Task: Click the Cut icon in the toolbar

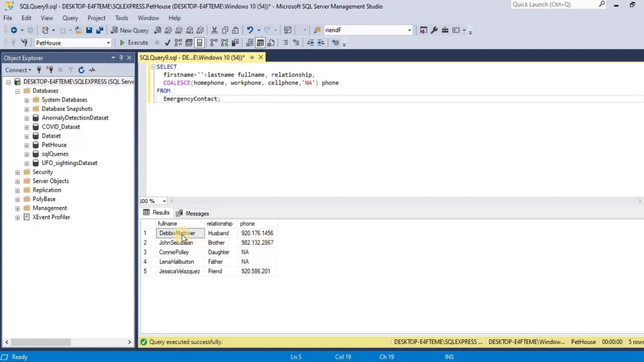Action: (x=215, y=30)
